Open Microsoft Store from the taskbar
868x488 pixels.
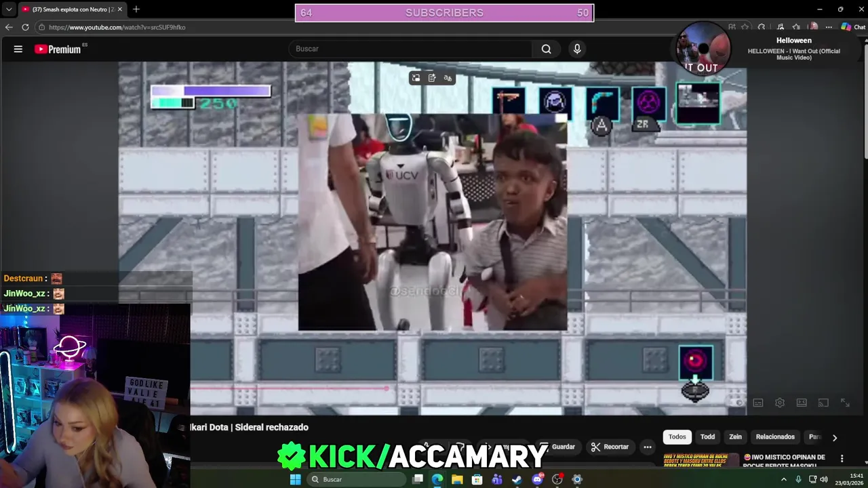(x=477, y=479)
